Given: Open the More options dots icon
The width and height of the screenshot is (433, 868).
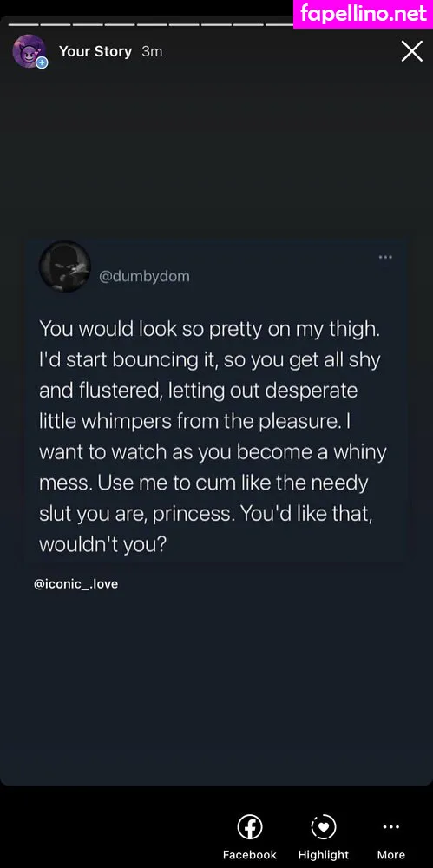Looking at the screenshot, I should click(x=391, y=827).
